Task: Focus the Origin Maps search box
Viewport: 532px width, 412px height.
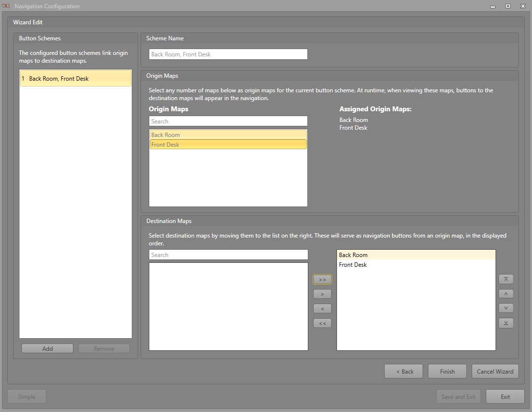Action: pyautogui.click(x=228, y=121)
